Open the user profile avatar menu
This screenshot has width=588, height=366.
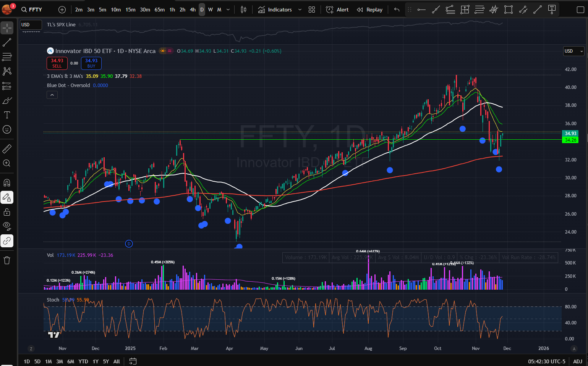pos(7,9)
